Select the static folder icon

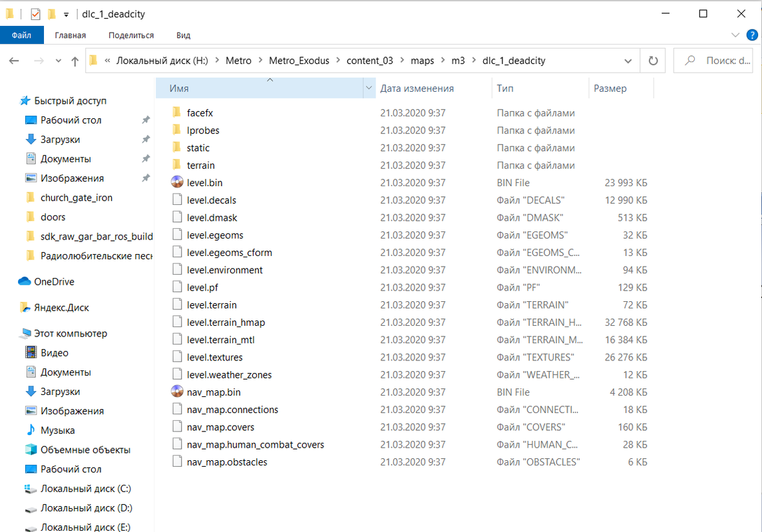click(177, 148)
